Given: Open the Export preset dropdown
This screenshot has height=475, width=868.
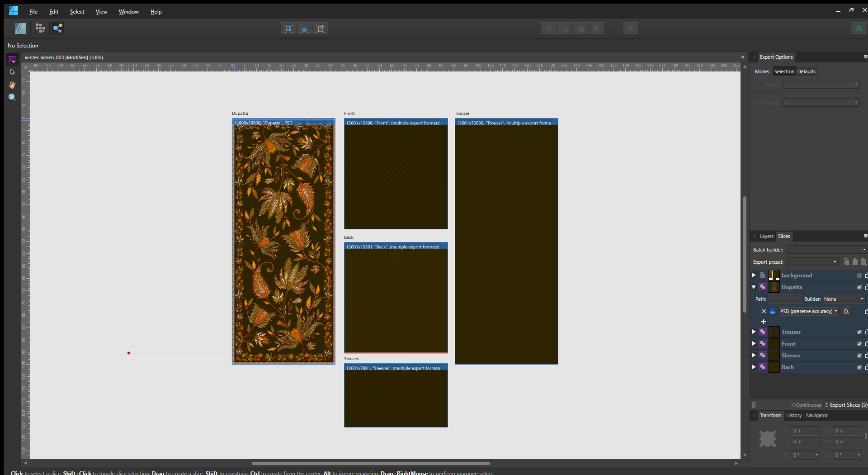Looking at the screenshot, I should coord(812,262).
